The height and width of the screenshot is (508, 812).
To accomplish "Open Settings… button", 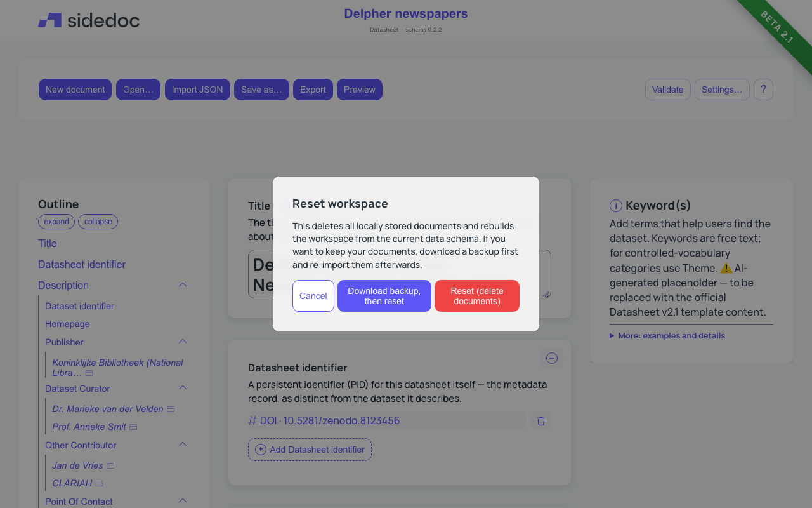I will [x=722, y=90].
